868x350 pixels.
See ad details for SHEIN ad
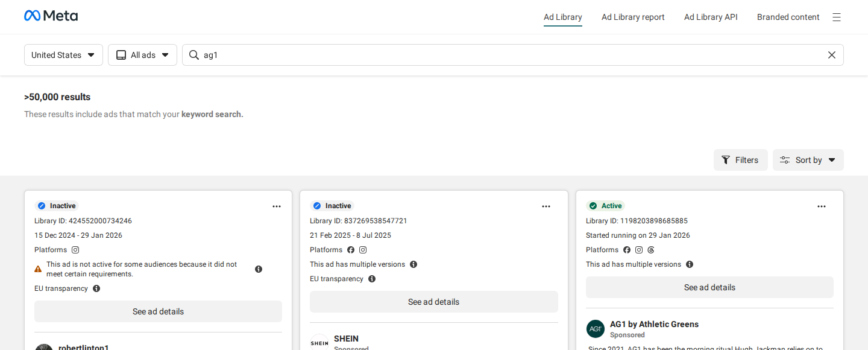click(x=434, y=302)
